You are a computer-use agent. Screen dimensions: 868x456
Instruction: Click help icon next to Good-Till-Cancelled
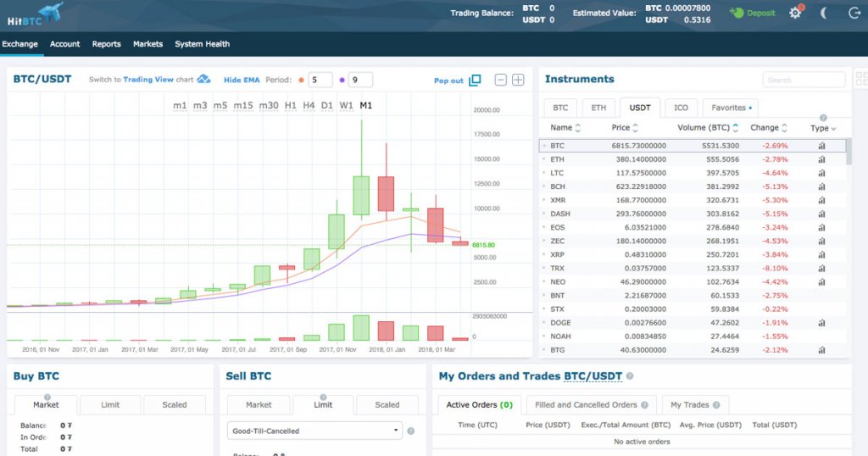point(411,431)
